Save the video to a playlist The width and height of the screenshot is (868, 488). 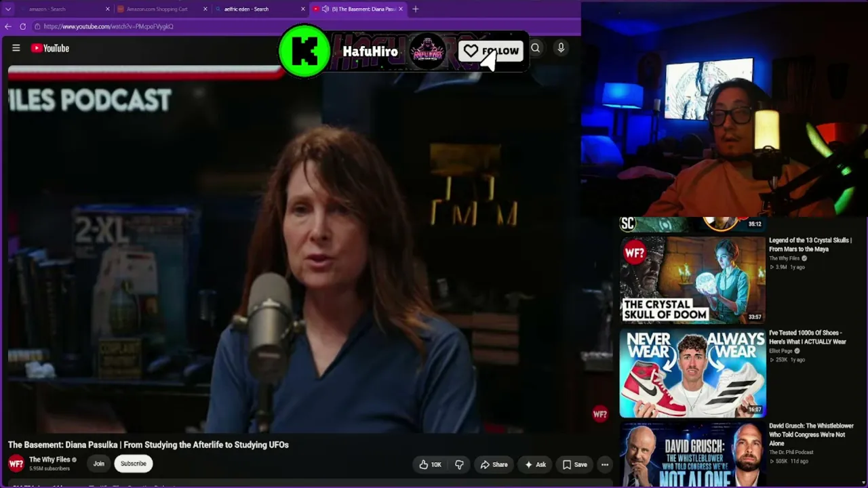(x=574, y=464)
